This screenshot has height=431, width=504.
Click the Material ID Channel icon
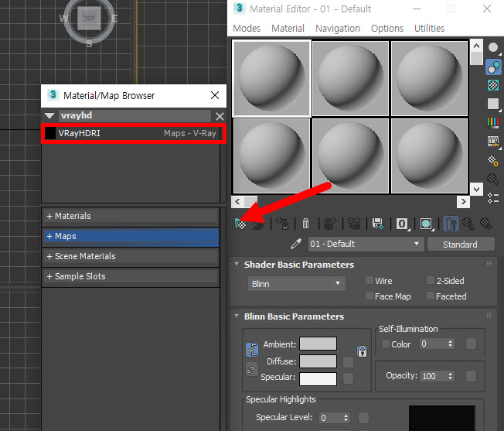(x=402, y=224)
